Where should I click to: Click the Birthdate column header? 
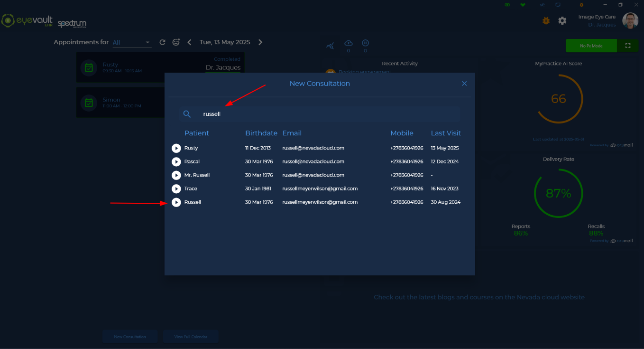(x=261, y=133)
